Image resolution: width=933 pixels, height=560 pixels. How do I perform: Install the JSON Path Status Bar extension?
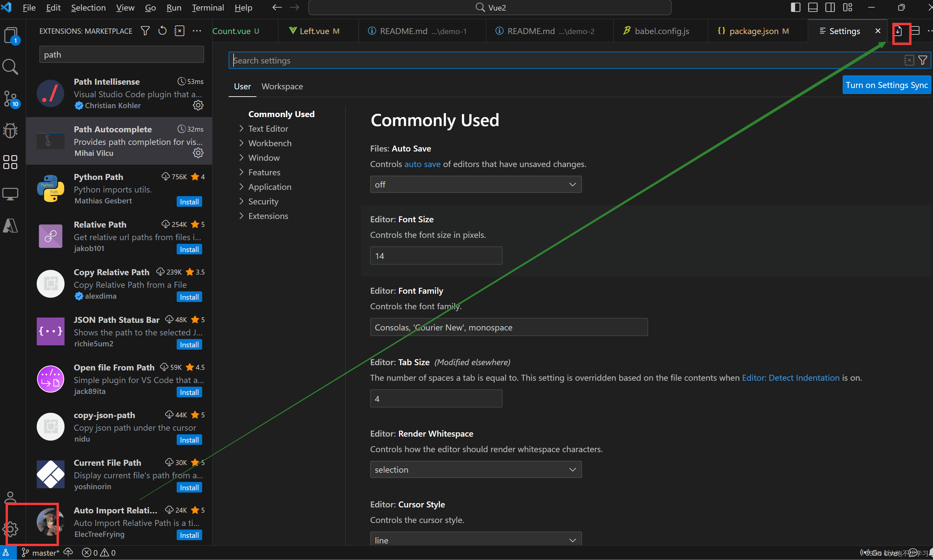189,345
